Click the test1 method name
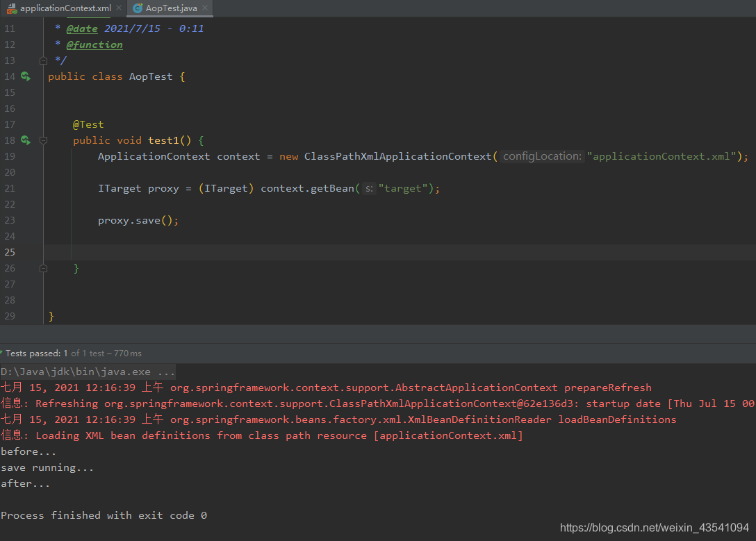 point(163,140)
